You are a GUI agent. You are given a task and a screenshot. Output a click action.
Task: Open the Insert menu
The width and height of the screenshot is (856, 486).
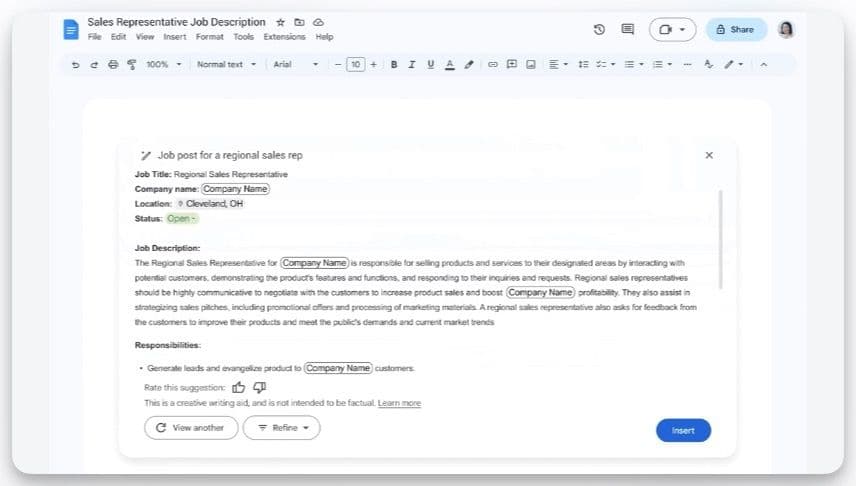[175, 37]
